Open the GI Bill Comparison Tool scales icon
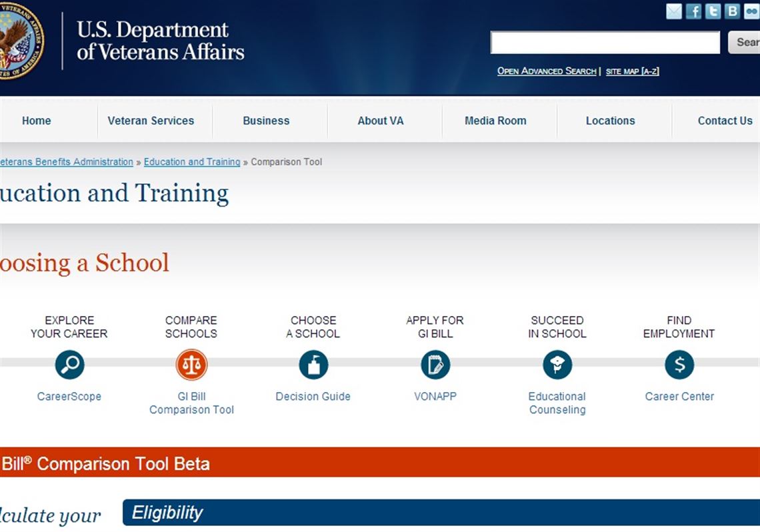Screen dimensions: 760x532 (191, 365)
